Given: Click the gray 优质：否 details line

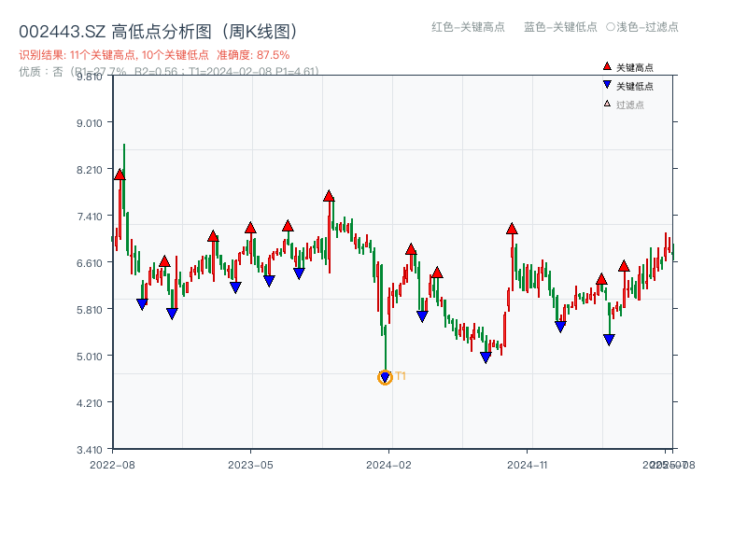Looking at the screenshot, I should point(169,72).
